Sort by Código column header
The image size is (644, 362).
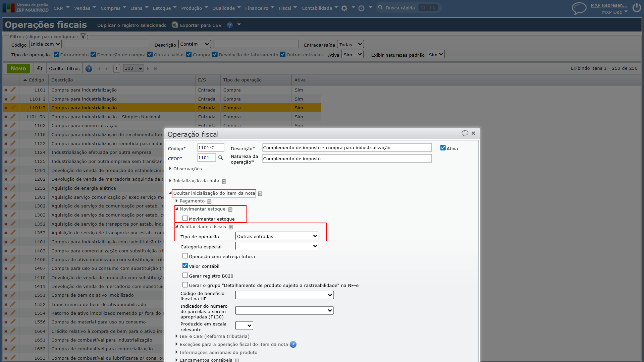point(34,80)
